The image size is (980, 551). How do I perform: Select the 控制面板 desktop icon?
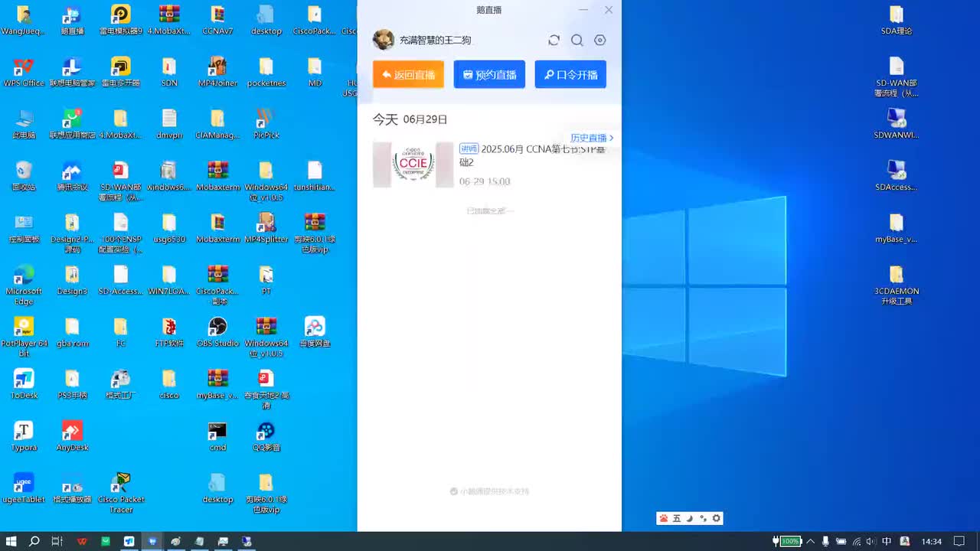(24, 228)
